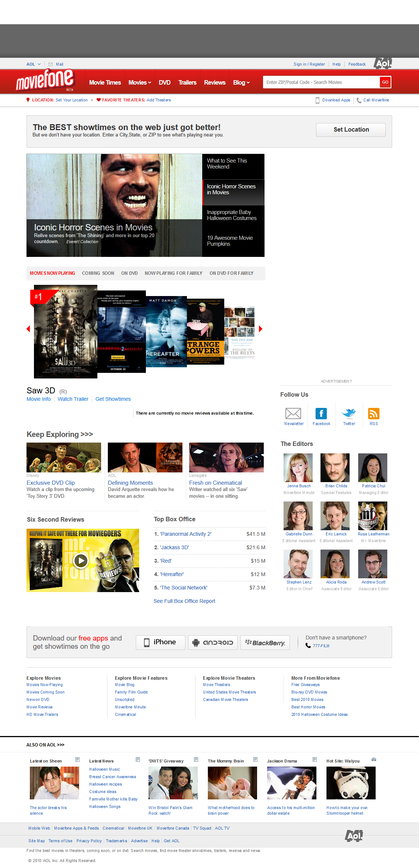Click the BlackBerry app button
The image size is (419, 868).
click(265, 642)
